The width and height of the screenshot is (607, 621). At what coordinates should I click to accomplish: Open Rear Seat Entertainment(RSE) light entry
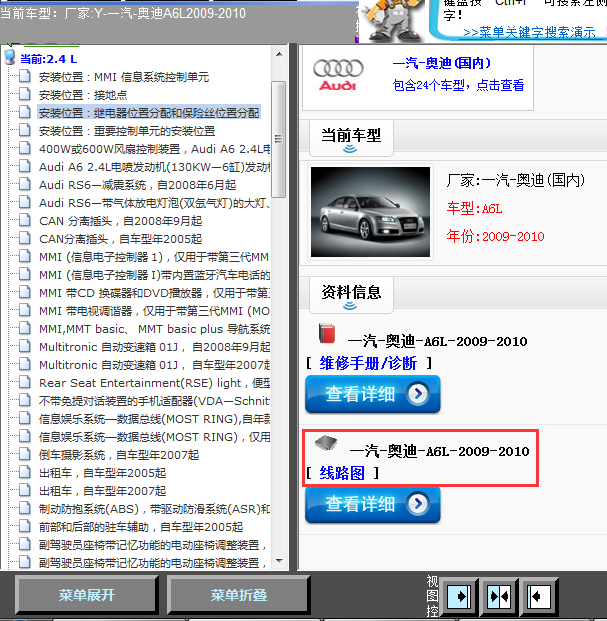click(154, 383)
